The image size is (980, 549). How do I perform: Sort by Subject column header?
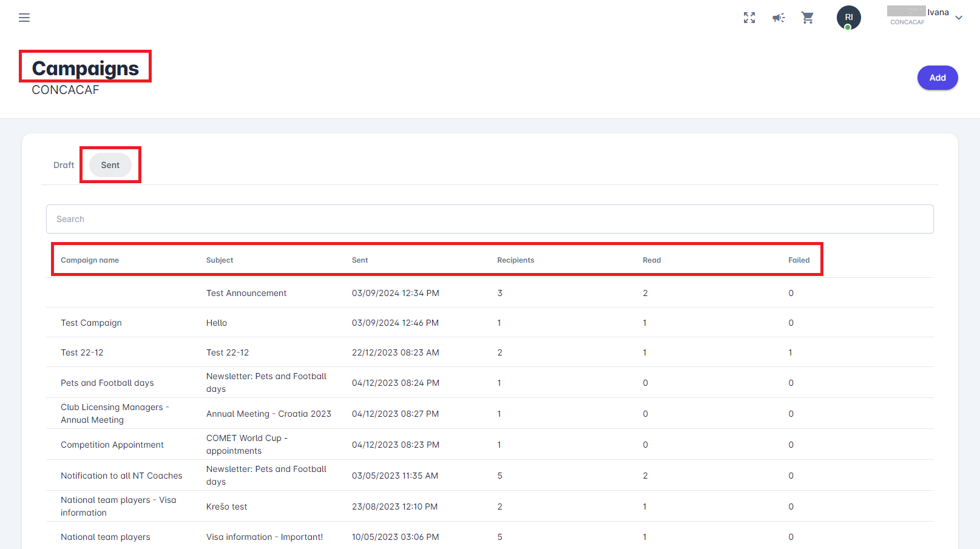[x=220, y=260]
